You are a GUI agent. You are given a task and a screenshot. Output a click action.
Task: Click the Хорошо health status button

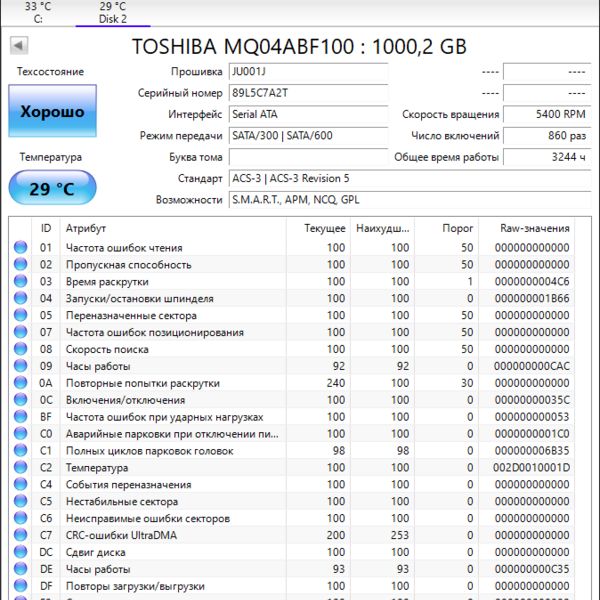coord(52,111)
